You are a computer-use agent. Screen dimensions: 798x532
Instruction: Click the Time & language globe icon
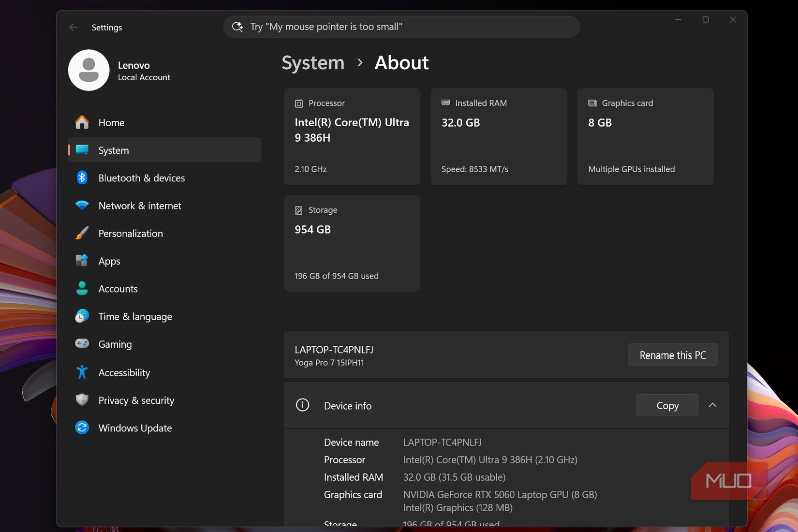coord(82,316)
